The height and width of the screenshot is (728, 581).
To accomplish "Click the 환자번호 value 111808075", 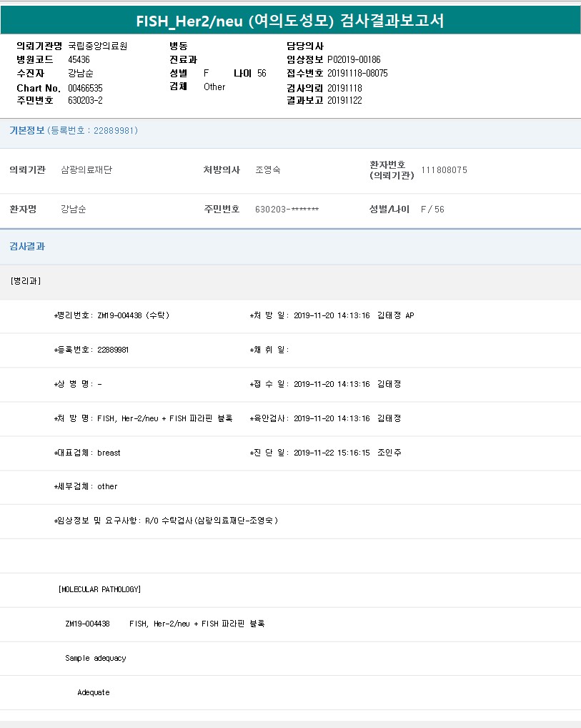I will [444, 170].
